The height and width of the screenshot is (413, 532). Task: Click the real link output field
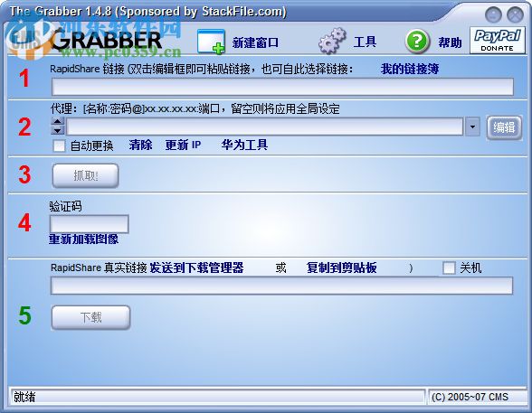281,286
